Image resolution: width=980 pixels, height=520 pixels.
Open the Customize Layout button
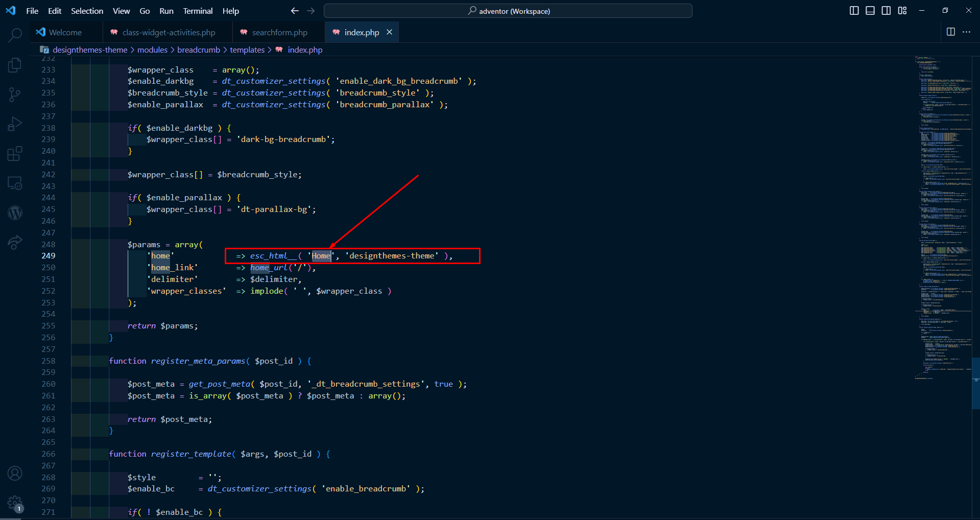pyautogui.click(x=902, y=11)
